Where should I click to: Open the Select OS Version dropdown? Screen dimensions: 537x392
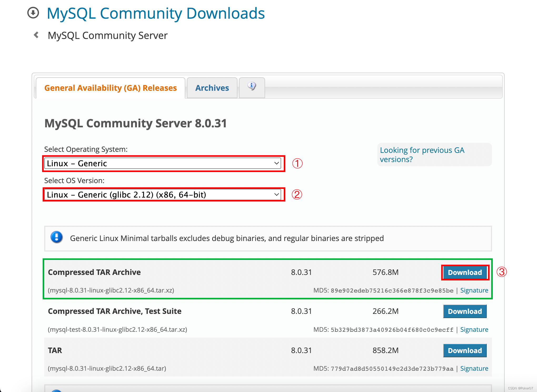click(163, 195)
